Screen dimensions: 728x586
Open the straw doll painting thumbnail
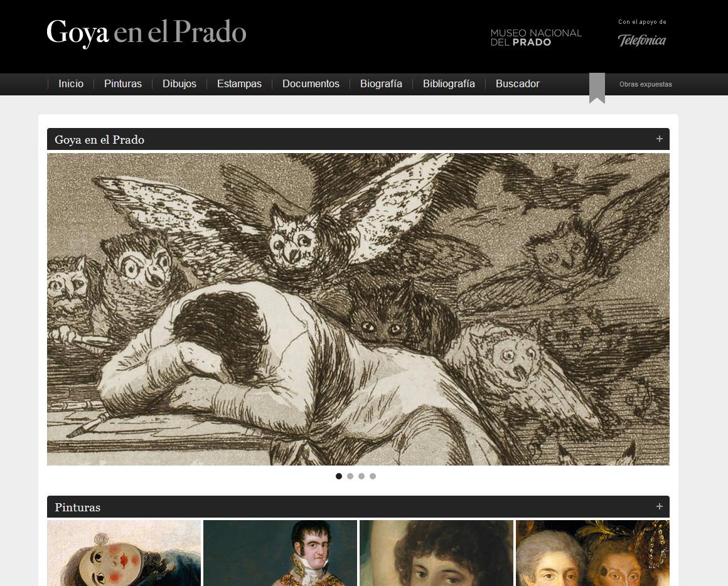click(124, 553)
